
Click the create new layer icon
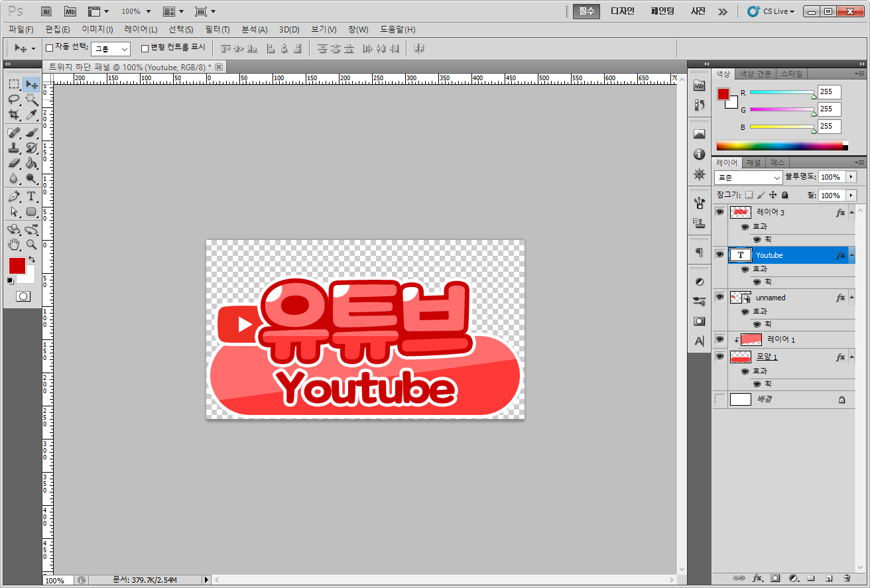pos(829,578)
